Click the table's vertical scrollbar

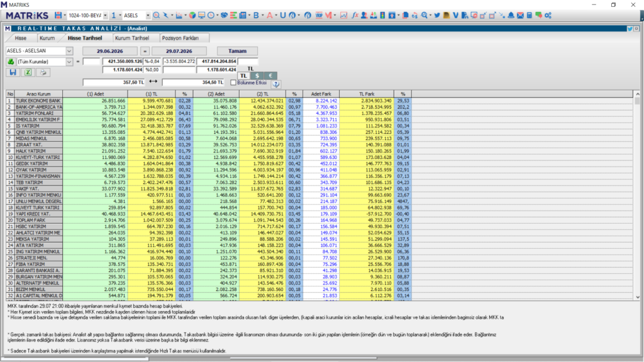point(637,195)
